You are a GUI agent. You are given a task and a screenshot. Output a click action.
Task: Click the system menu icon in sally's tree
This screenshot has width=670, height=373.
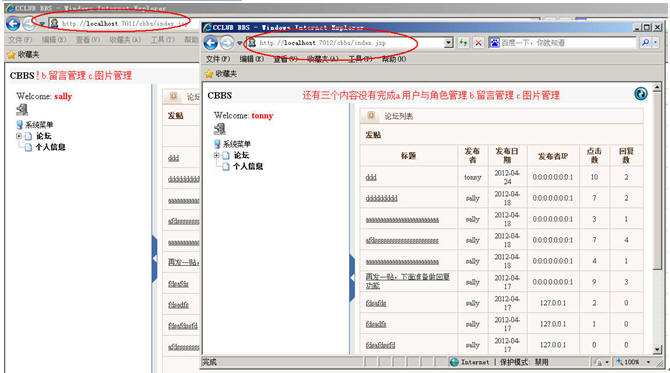coord(19,125)
